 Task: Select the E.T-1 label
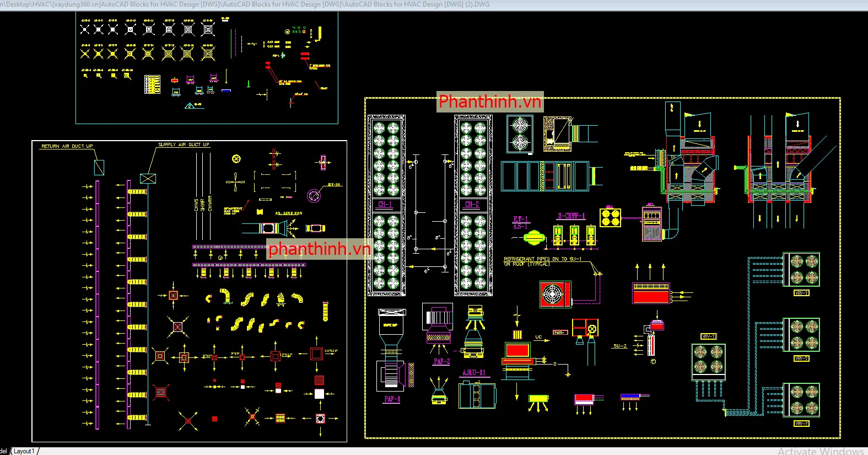[x=520, y=220]
